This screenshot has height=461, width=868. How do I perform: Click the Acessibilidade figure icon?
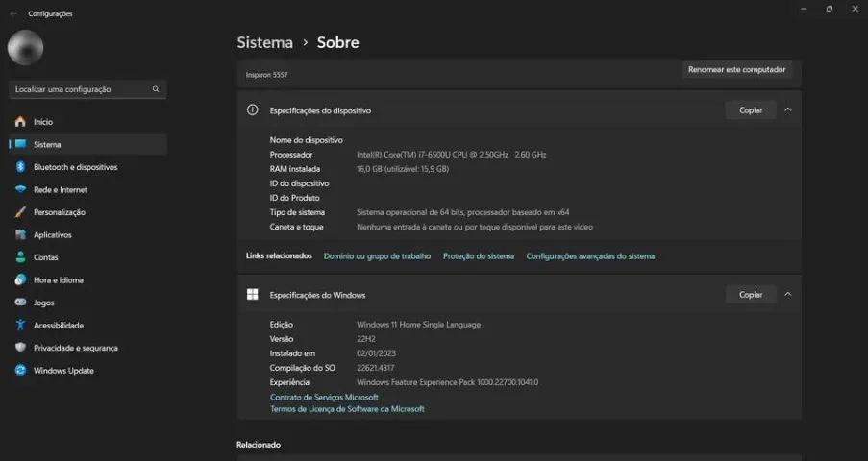(x=20, y=325)
